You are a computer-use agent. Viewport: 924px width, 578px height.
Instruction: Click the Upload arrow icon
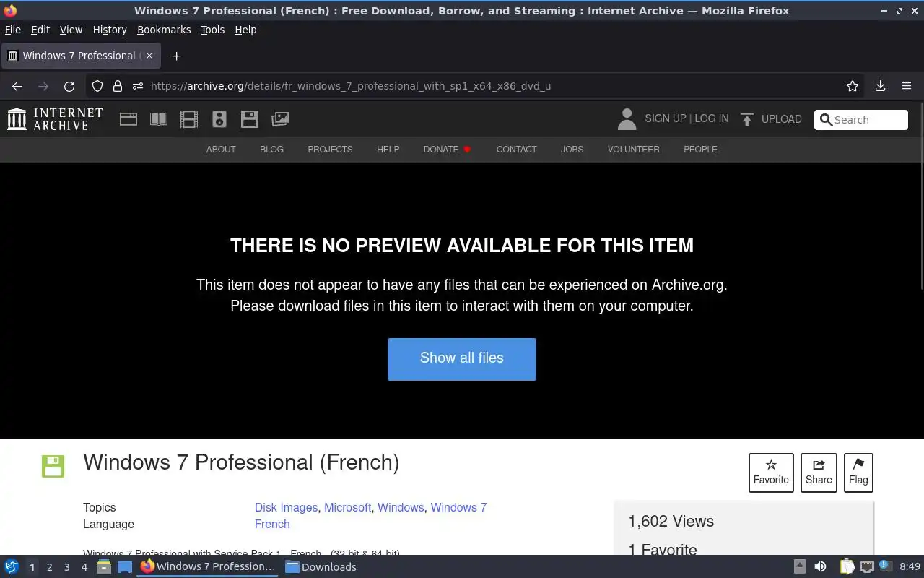pos(747,119)
